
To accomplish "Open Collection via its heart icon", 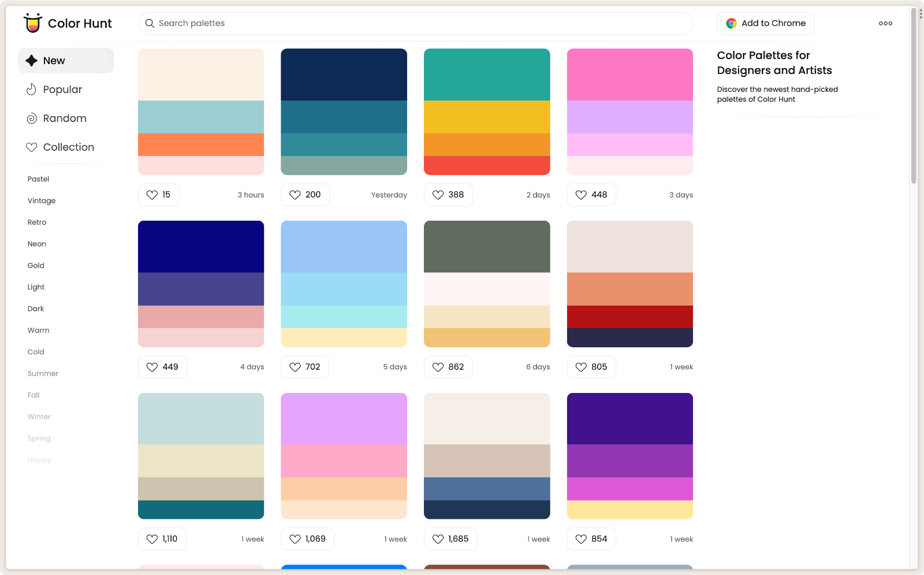I will coord(32,147).
